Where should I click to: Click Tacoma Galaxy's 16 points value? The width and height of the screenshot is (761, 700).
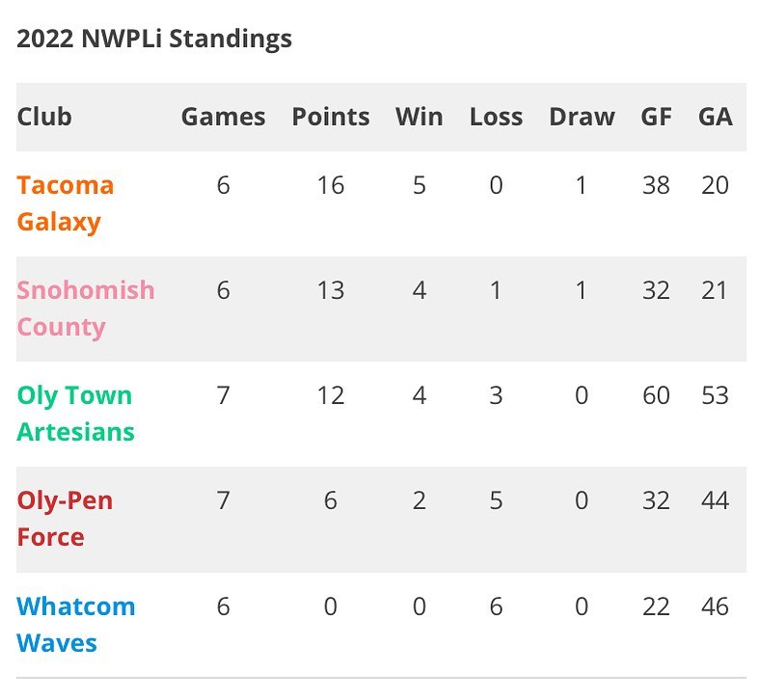click(x=331, y=185)
